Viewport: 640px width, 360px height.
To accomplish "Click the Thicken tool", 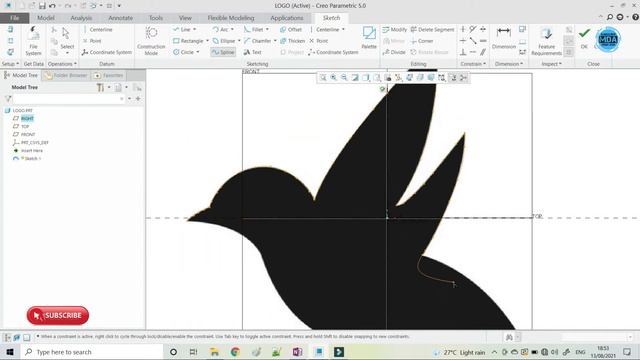I will pyautogui.click(x=292, y=41).
